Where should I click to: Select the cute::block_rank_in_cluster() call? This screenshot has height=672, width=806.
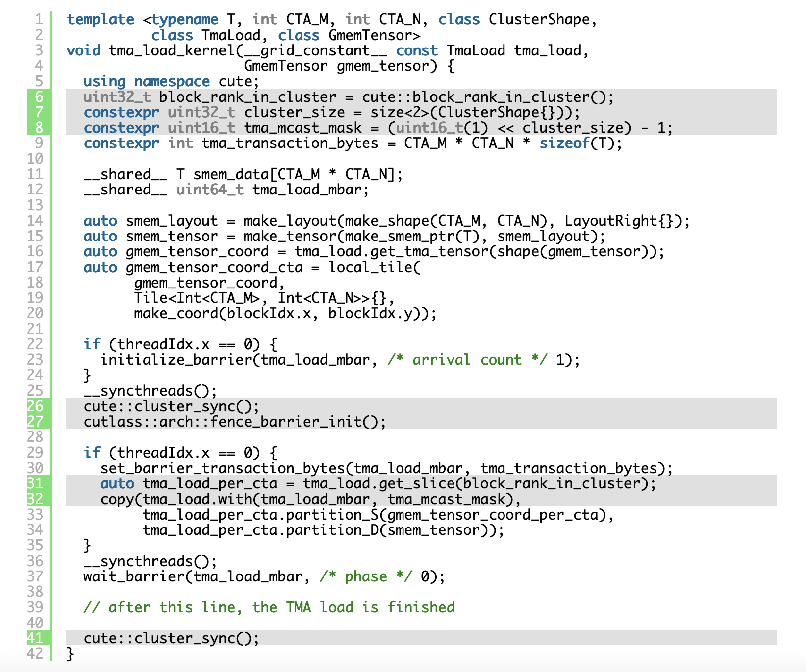point(488,97)
